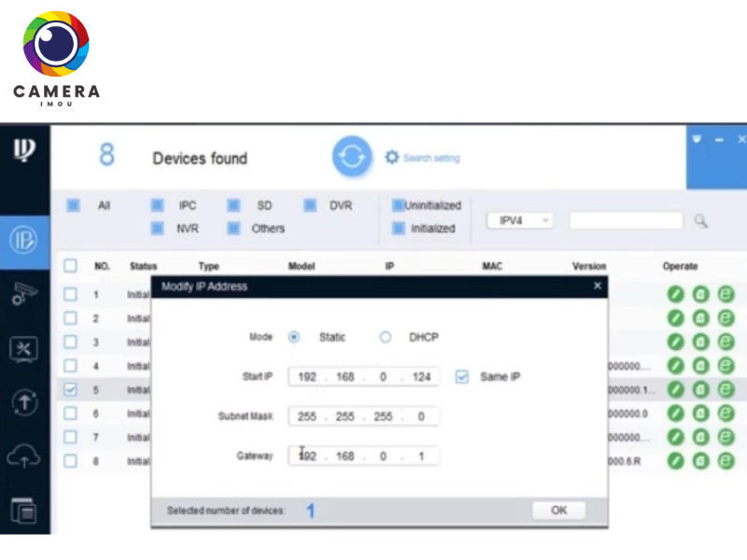747x560 pixels.
Task: Select the DHCP mode radio button
Action: click(385, 337)
